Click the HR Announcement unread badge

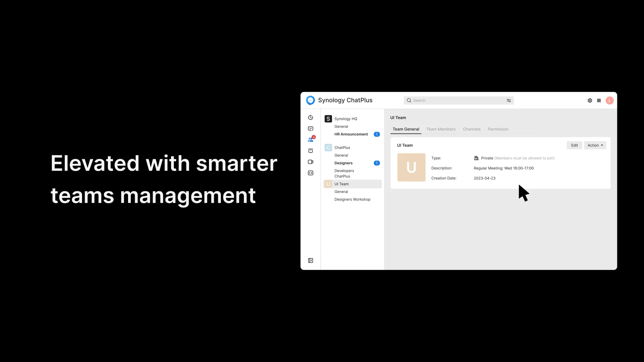tap(376, 134)
